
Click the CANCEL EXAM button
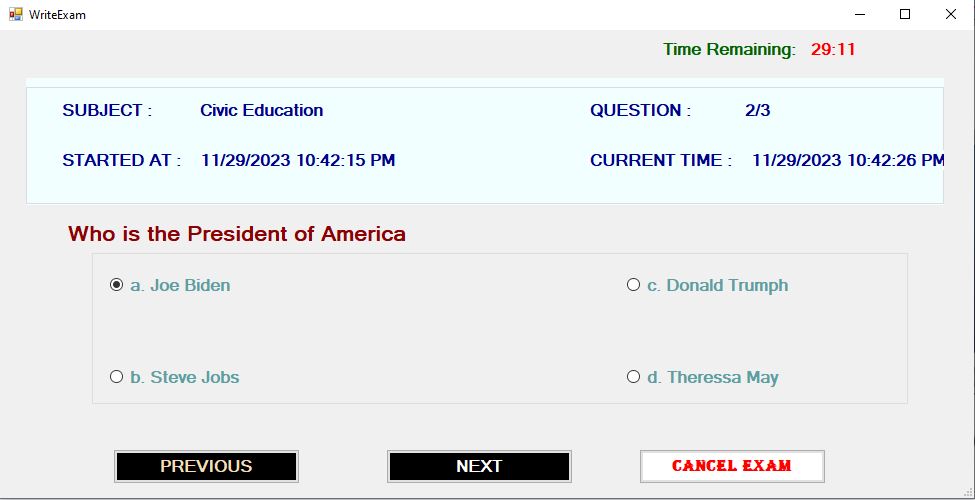coord(732,466)
